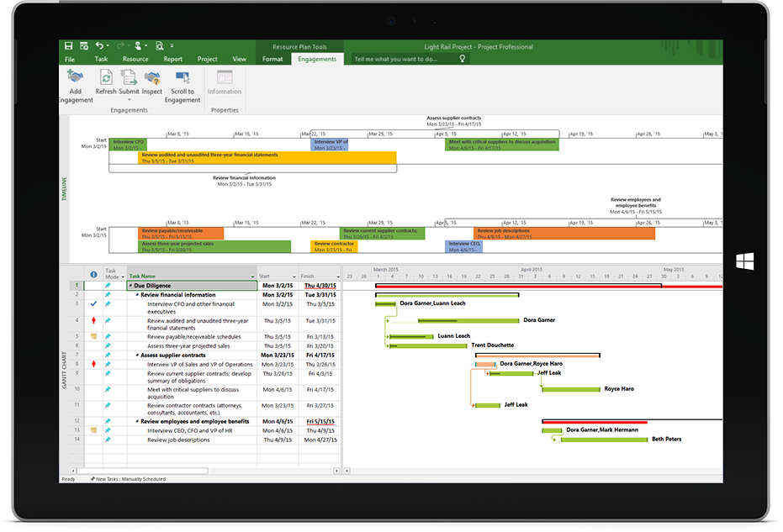
Task: Click the task name Assess three-year projected sales
Action: [x=188, y=346]
